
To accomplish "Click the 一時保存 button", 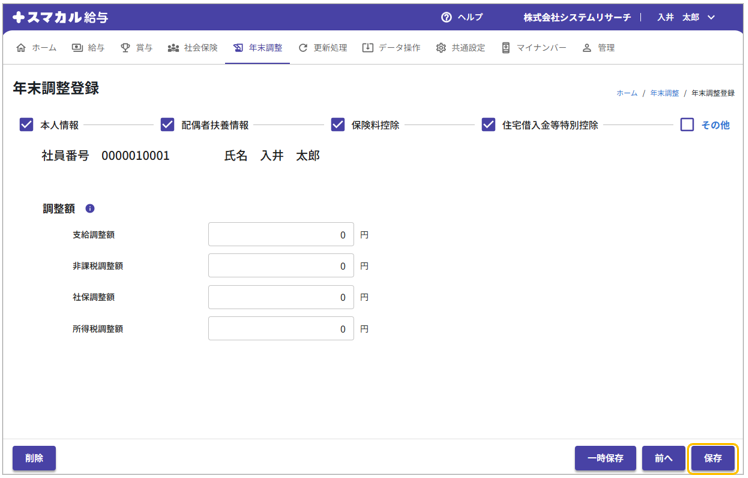I will click(605, 458).
